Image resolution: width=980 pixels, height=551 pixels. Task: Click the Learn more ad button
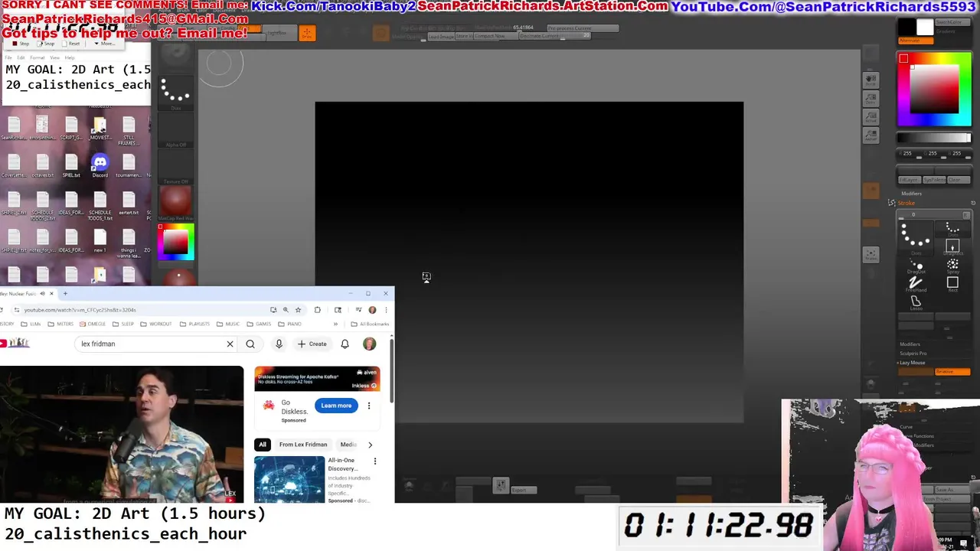tap(336, 406)
